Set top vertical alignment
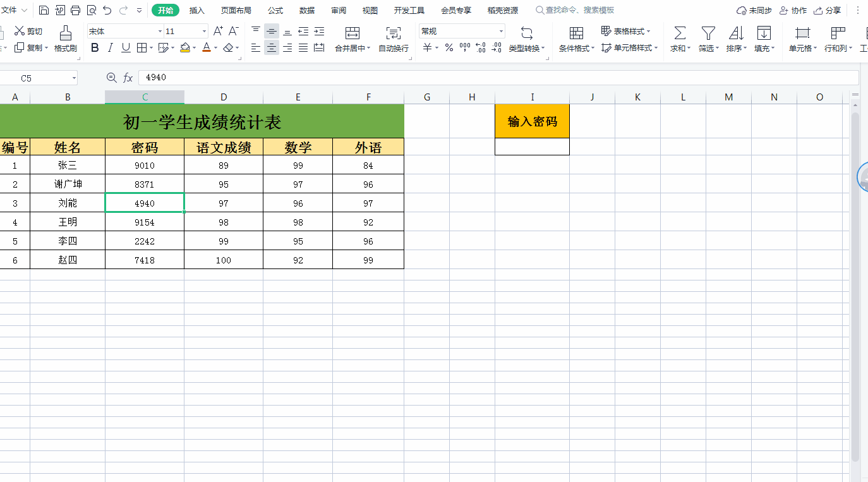Screen dimensions: 868x482 256,31
